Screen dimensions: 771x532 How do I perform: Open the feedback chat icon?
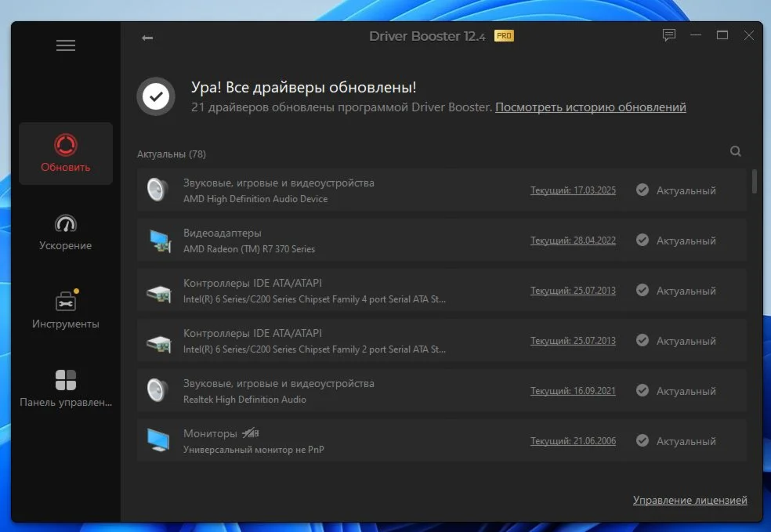[x=668, y=35]
